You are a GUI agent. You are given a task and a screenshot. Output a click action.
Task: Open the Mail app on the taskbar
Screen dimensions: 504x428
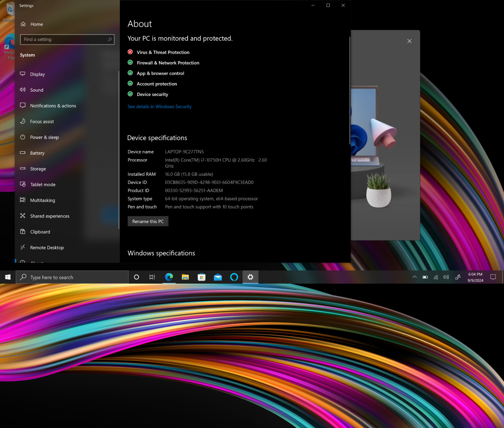click(x=218, y=277)
